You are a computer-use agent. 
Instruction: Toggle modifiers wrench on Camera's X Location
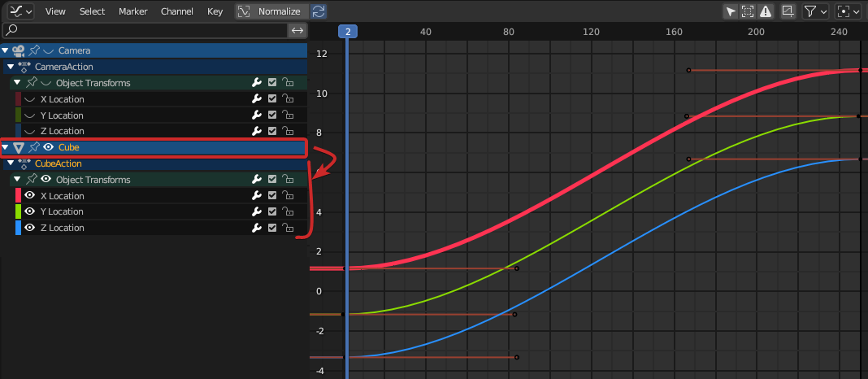[256, 99]
